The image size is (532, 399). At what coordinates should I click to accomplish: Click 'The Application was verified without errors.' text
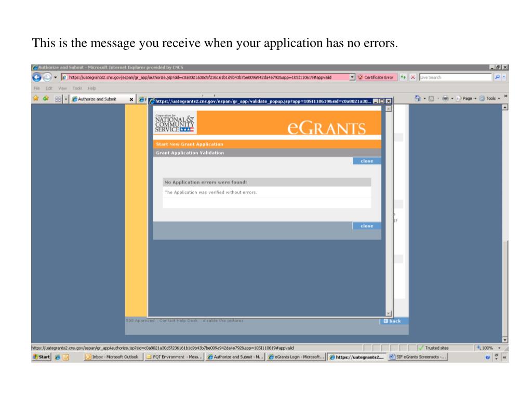211,192
